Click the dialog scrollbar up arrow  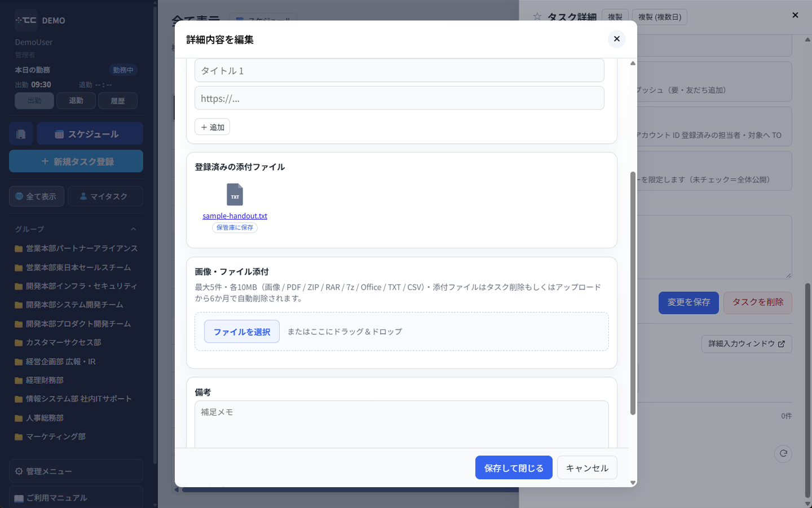point(633,63)
